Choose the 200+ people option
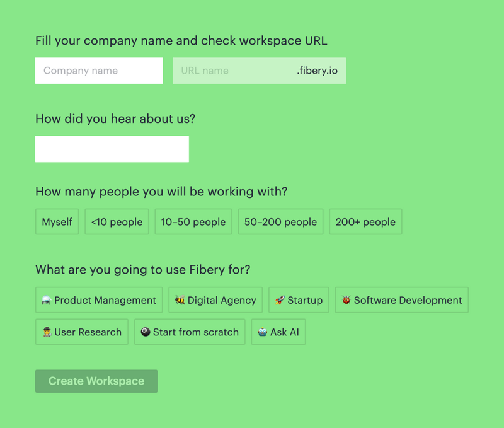The width and height of the screenshot is (504, 428). (365, 221)
